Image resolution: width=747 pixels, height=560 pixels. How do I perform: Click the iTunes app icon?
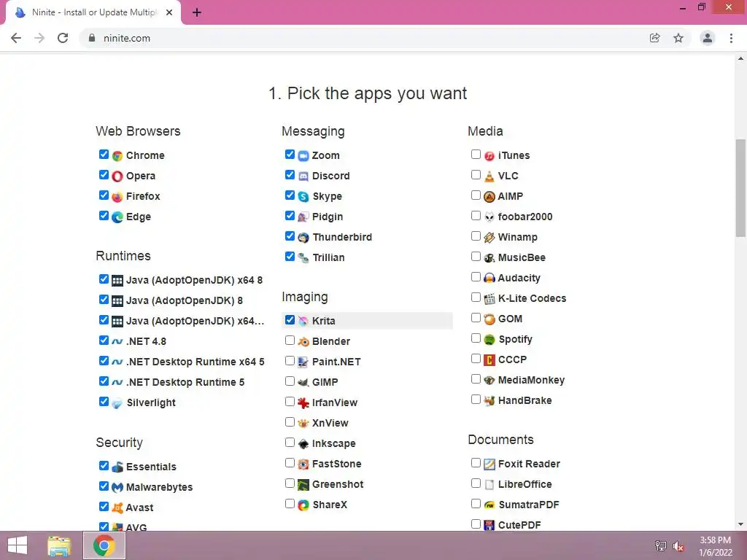pyautogui.click(x=489, y=156)
